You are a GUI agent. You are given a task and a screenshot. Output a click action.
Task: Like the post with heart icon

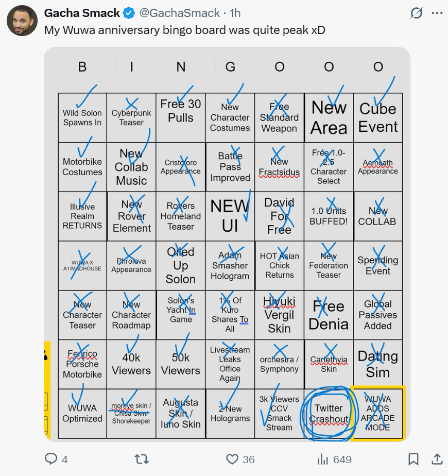[x=232, y=459]
